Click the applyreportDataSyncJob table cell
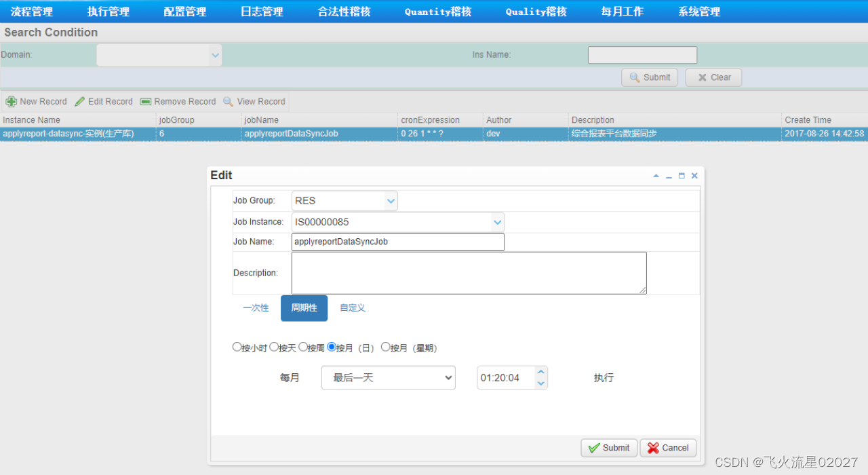868x475 pixels. point(319,134)
